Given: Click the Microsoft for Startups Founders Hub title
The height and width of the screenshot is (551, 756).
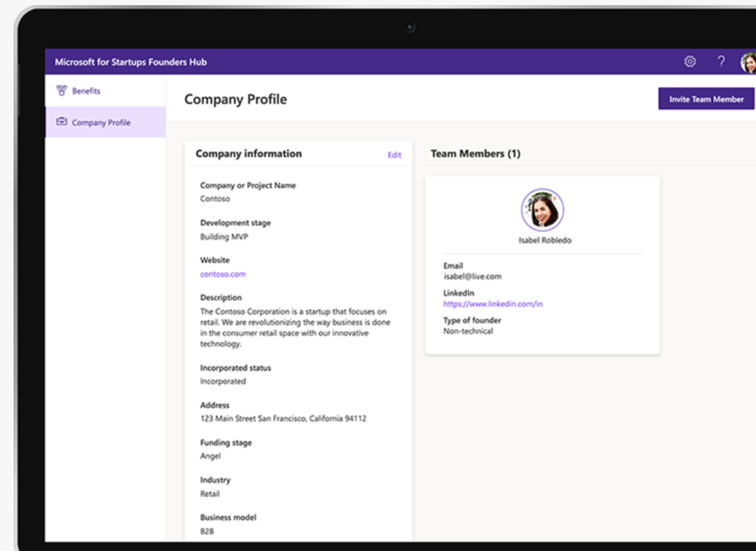Looking at the screenshot, I should [x=131, y=62].
